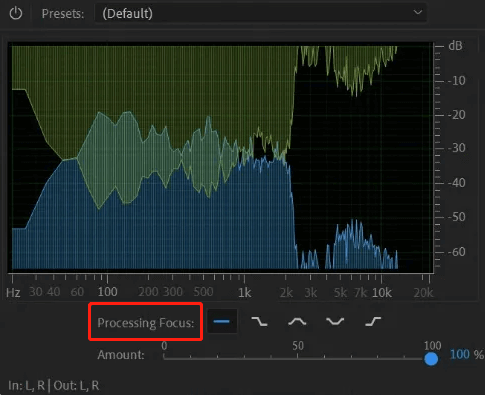This screenshot has height=395, width=485.
Task: Click the frequency spectrum graph display
Action: (x=221, y=157)
